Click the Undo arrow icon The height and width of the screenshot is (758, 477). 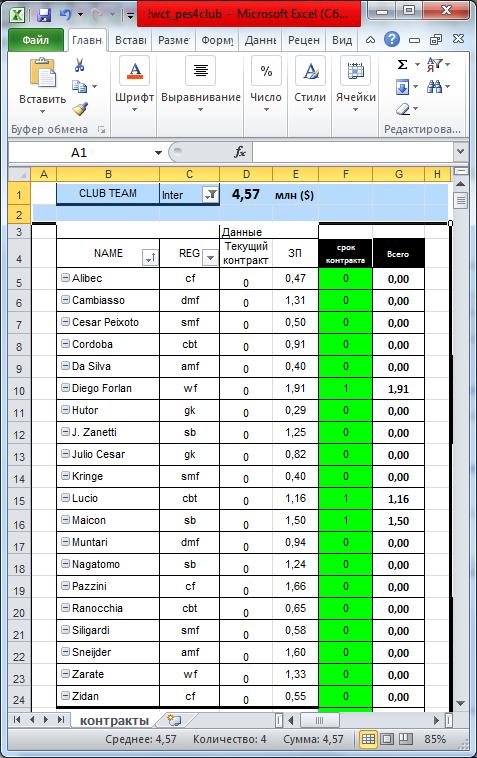click(65, 15)
